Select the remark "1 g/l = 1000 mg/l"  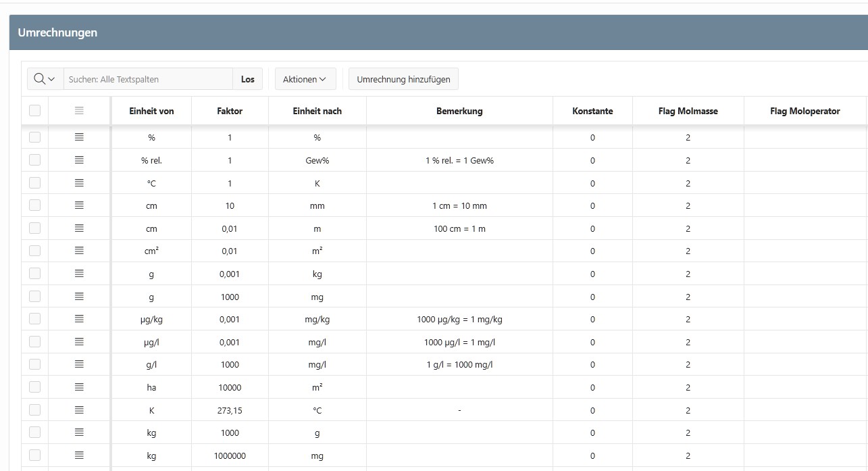[x=459, y=364]
